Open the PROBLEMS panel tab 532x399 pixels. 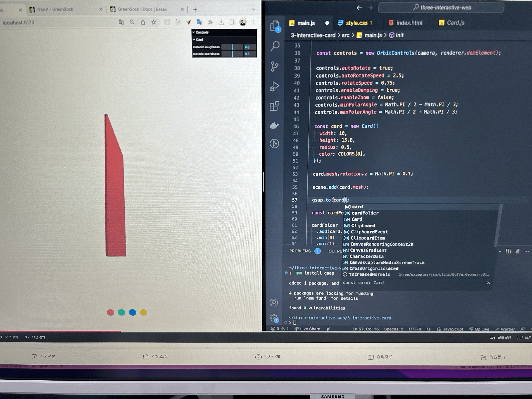pos(300,251)
